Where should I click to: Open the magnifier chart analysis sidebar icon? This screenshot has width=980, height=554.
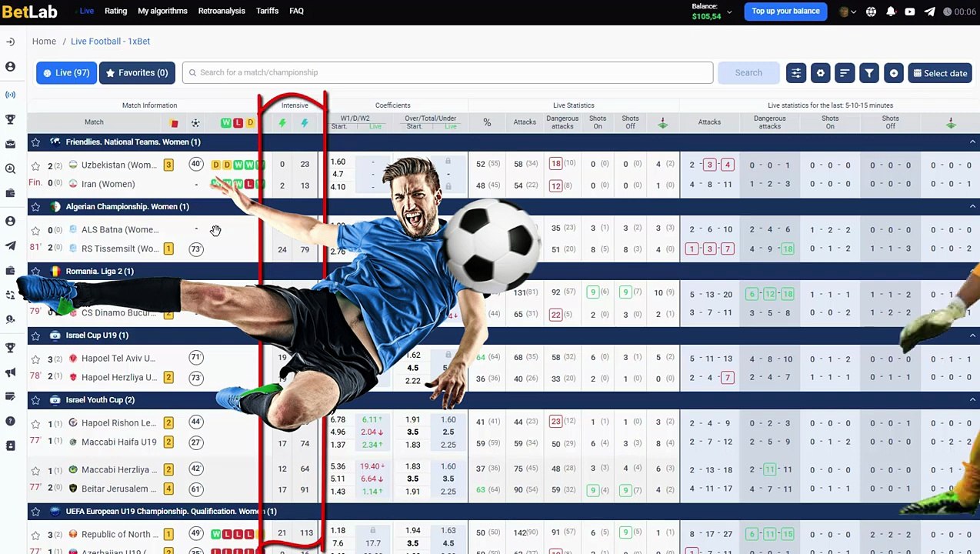[10, 169]
